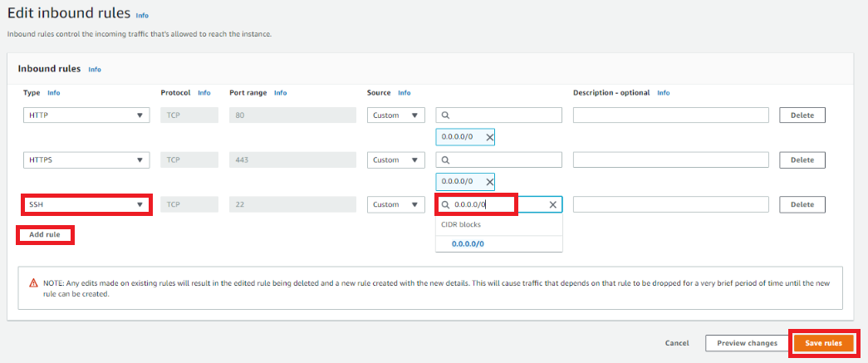Open Info link beside Source header
Screen dimensions: 868x363
(x=404, y=93)
